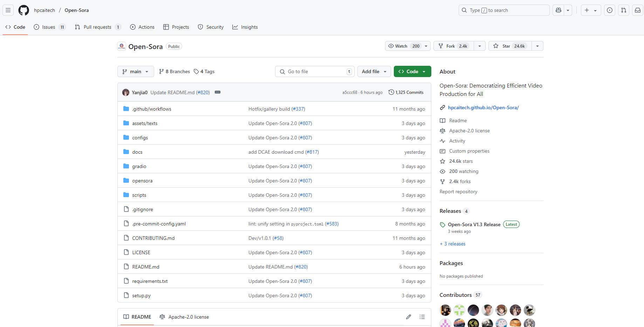Open Copilot chat icon in header
Viewport: 644px width, 327px height.
(559, 10)
